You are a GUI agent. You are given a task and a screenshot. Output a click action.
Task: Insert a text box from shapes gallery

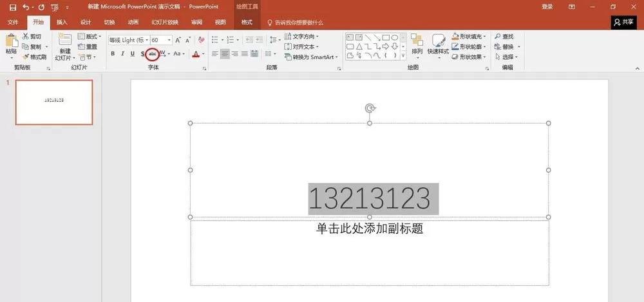(350, 37)
